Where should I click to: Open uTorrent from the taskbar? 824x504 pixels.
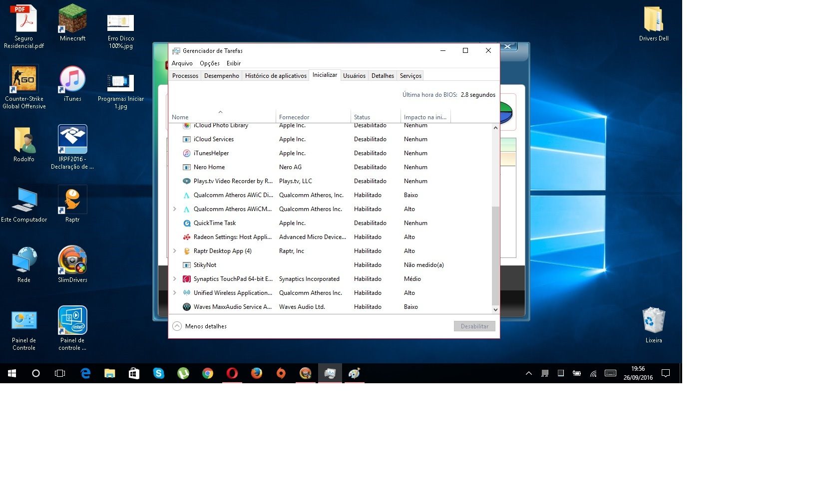tap(183, 373)
